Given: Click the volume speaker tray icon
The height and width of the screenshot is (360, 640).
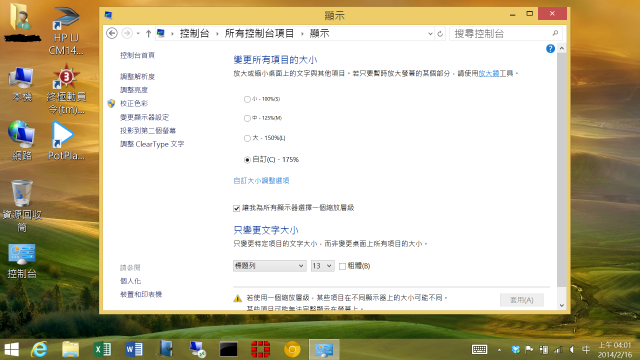Looking at the screenshot, I should coord(572,350).
